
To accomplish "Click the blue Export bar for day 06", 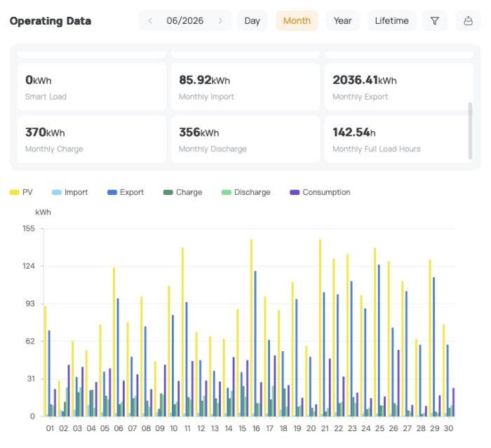I will 118,358.
